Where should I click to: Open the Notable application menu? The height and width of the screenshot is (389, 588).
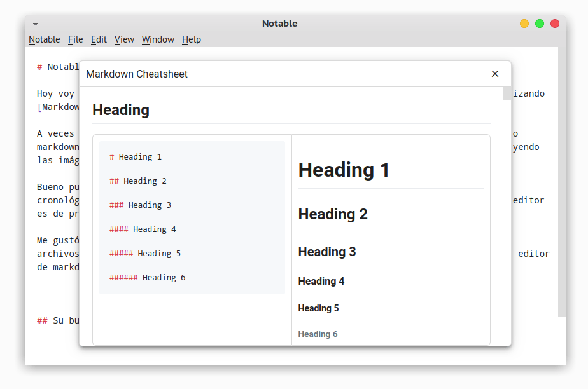pos(44,39)
